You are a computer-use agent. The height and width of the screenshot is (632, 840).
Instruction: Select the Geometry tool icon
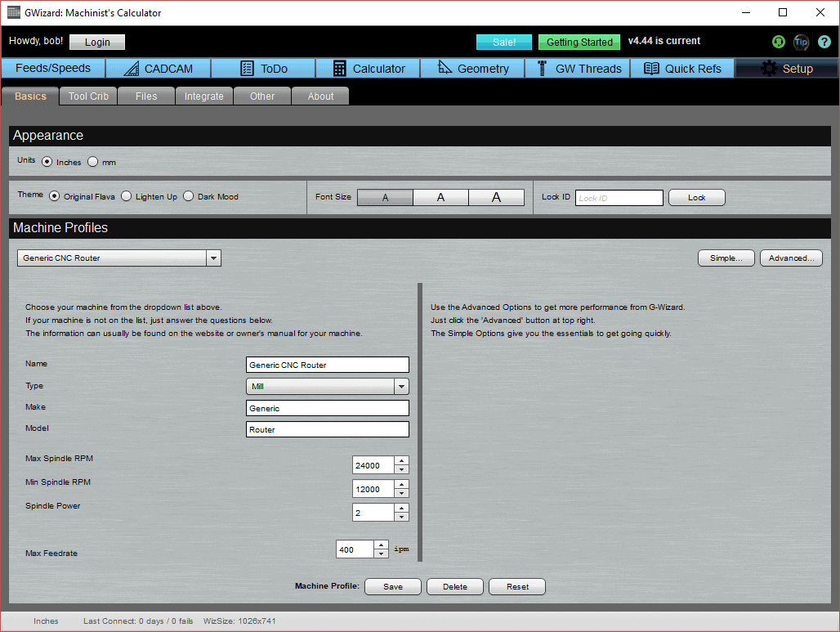tap(445, 69)
